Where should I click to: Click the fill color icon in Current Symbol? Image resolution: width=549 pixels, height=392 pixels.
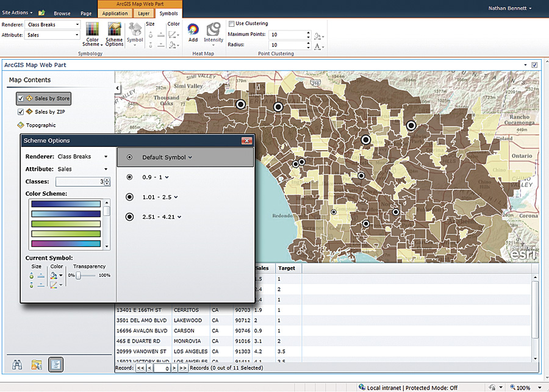[54, 276]
